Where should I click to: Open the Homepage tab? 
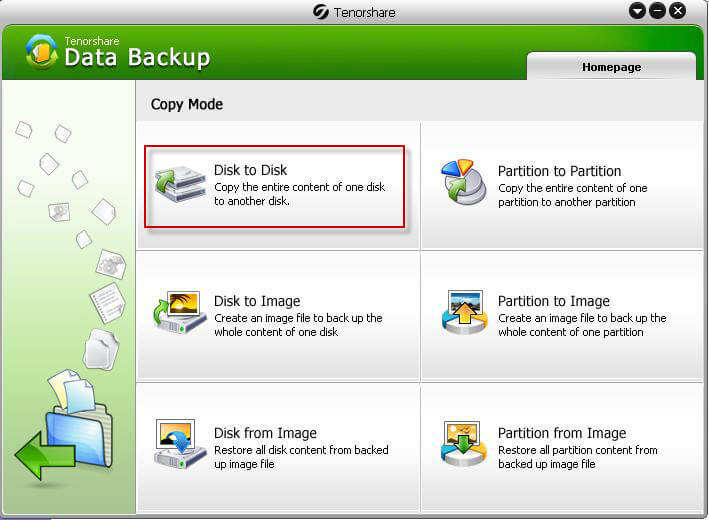point(611,67)
